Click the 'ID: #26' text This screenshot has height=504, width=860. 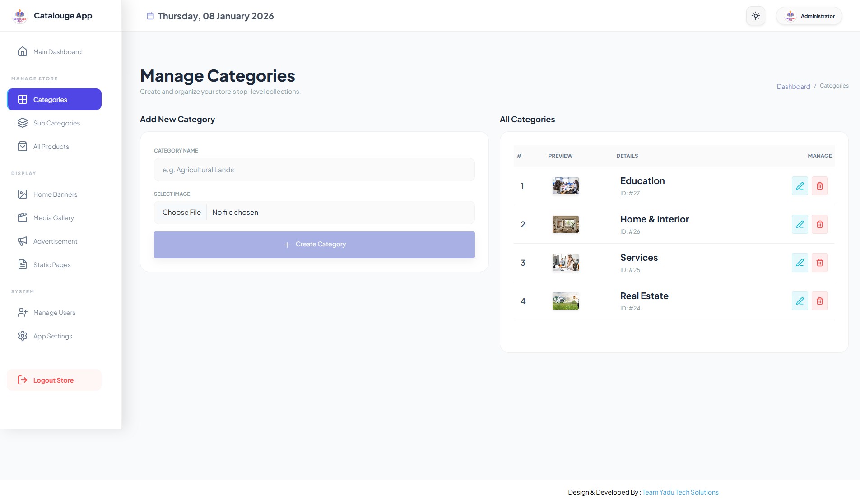pyautogui.click(x=630, y=231)
